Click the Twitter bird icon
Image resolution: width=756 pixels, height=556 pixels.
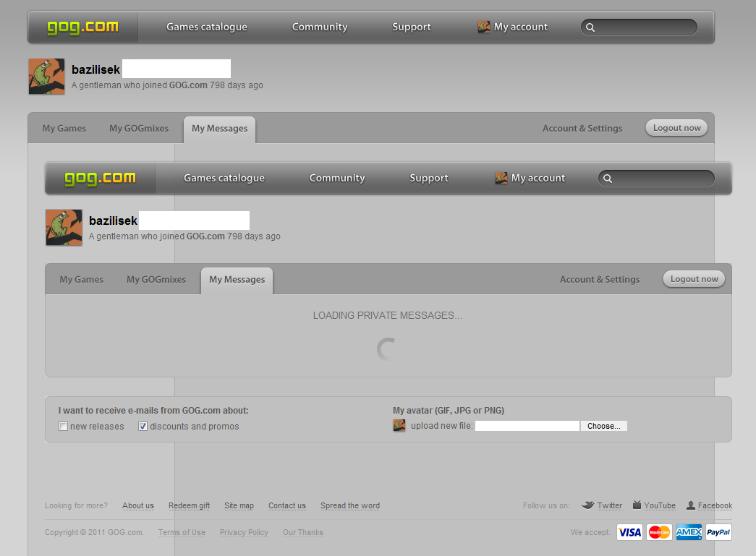click(x=587, y=505)
